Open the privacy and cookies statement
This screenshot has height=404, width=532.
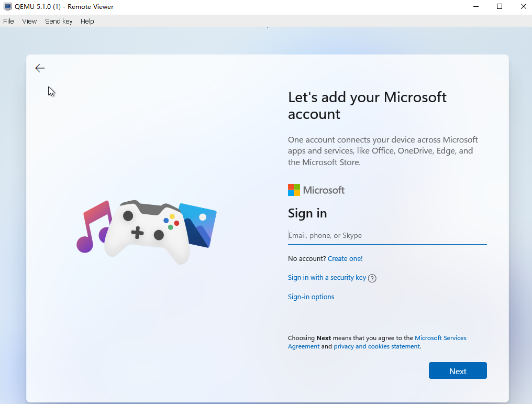[x=377, y=346]
